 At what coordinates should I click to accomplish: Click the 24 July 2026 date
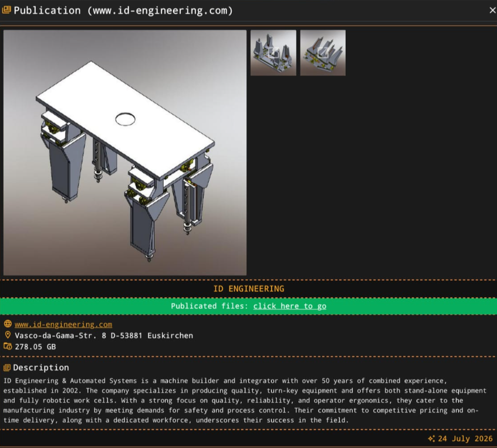coord(465,439)
